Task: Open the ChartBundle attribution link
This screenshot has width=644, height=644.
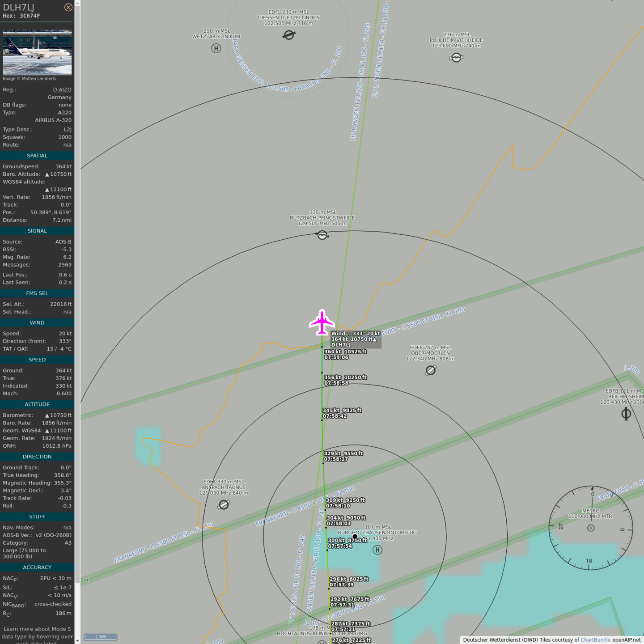Action: pos(595,640)
